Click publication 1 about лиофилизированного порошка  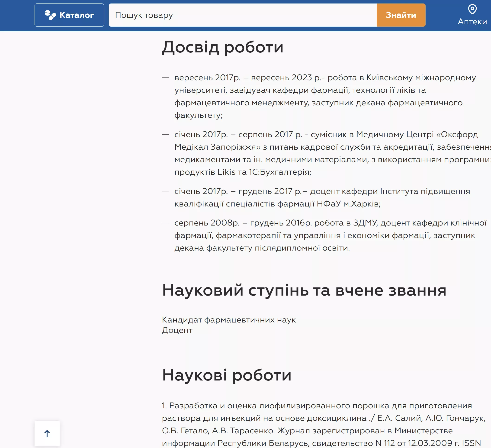[x=324, y=424]
